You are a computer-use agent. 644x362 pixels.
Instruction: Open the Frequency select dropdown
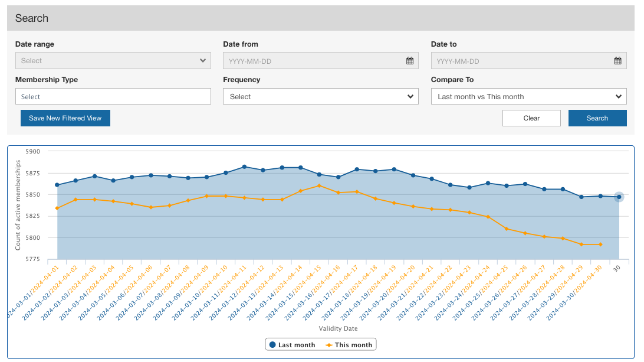[321, 96]
